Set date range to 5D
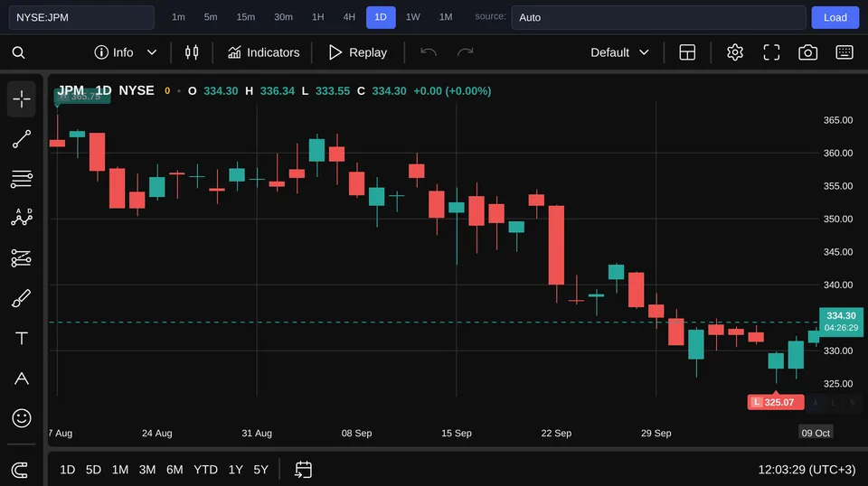The image size is (868, 486). click(93, 470)
